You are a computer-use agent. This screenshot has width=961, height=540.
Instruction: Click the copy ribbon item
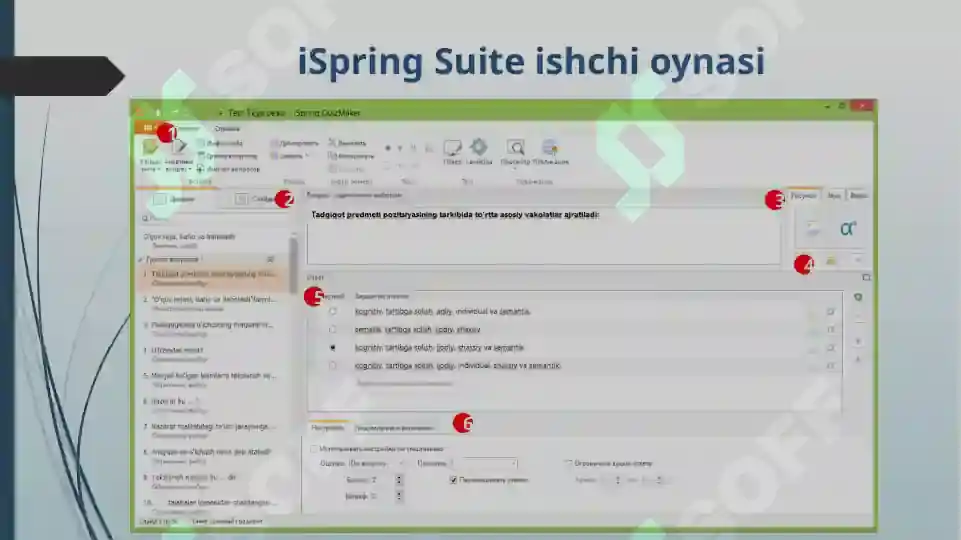pos(351,156)
